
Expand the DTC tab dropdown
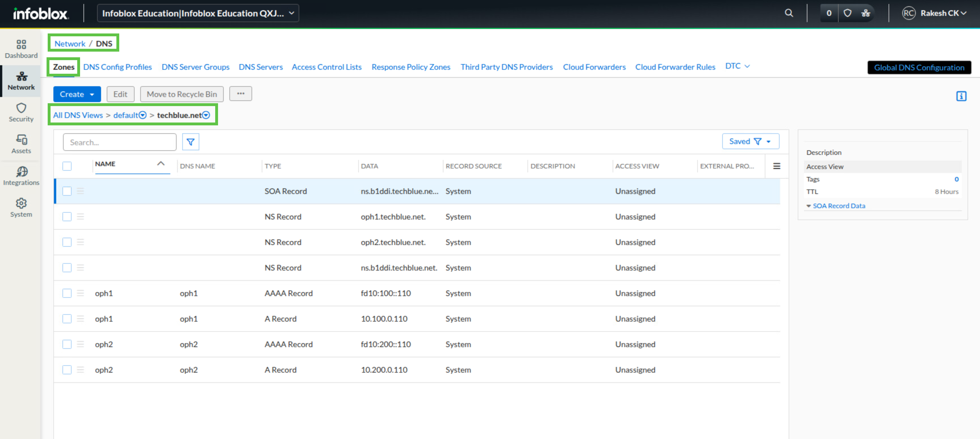point(737,66)
